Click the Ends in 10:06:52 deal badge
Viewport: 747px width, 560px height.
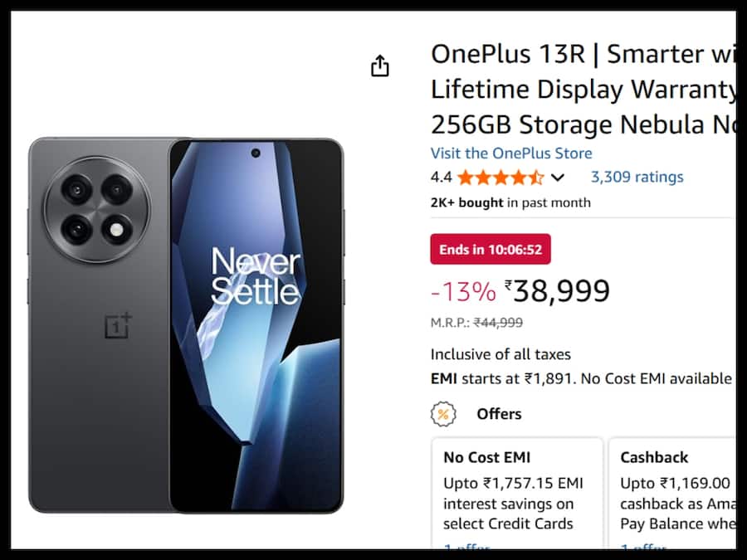tap(491, 248)
